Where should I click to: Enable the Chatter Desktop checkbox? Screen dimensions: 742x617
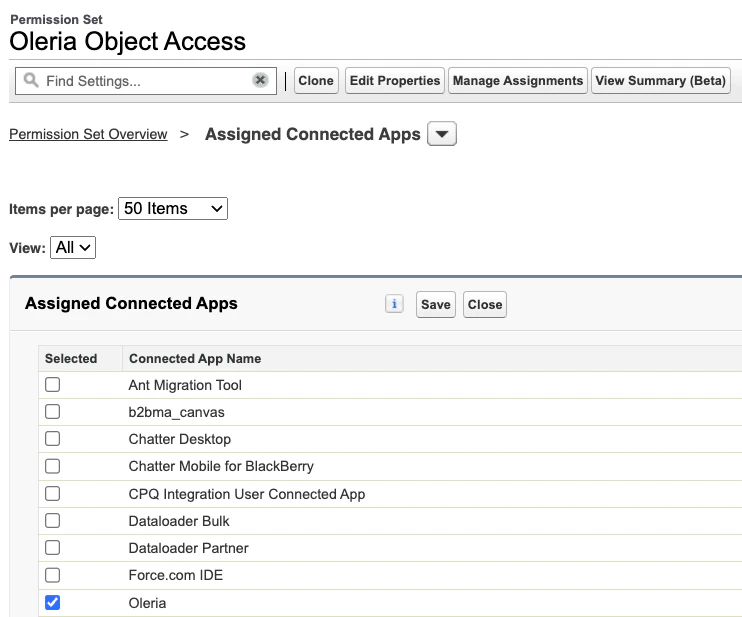tap(53, 439)
